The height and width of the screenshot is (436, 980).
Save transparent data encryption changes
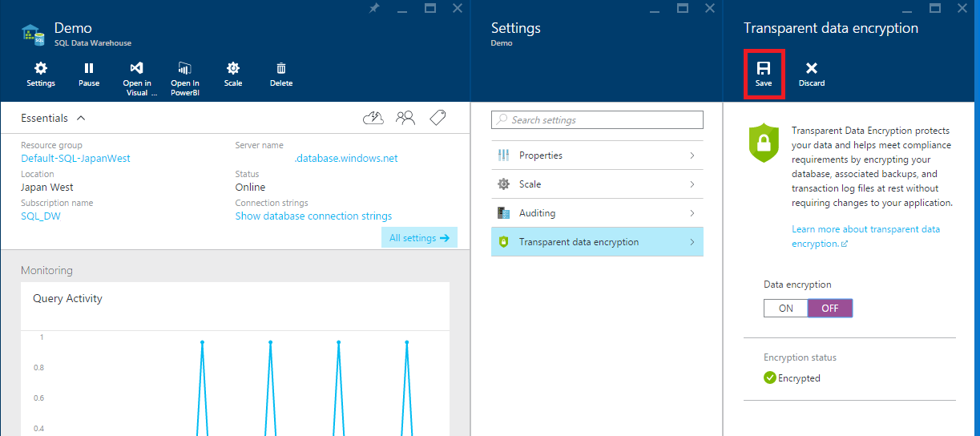click(x=764, y=74)
